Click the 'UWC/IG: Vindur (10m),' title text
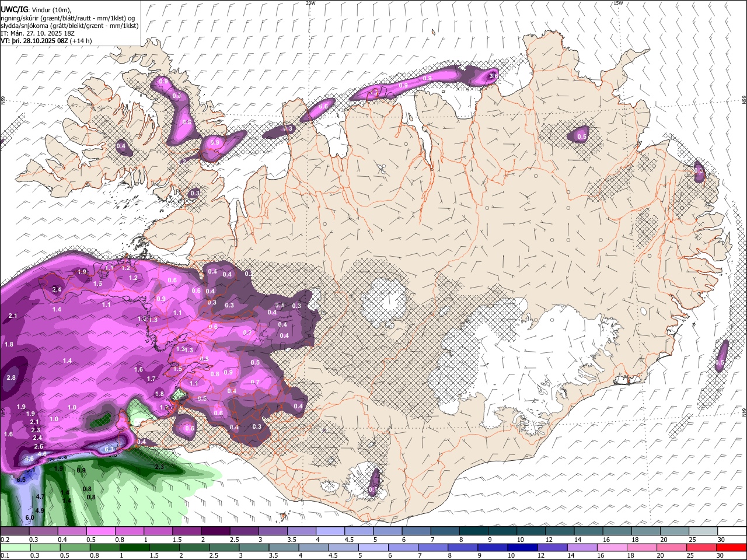The image size is (747, 560). [x=36, y=9]
